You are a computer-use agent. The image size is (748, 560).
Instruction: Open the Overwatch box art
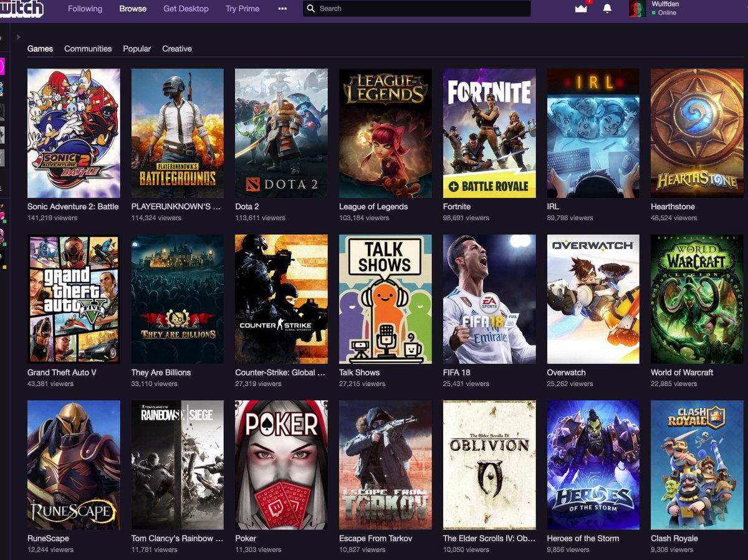click(x=593, y=299)
